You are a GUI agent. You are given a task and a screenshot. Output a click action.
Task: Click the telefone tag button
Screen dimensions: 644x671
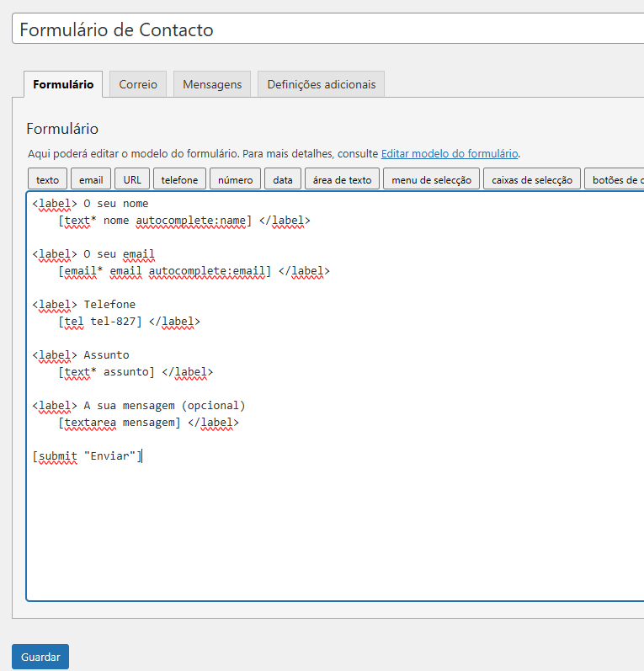pyautogui.click(x=179, y=179)
